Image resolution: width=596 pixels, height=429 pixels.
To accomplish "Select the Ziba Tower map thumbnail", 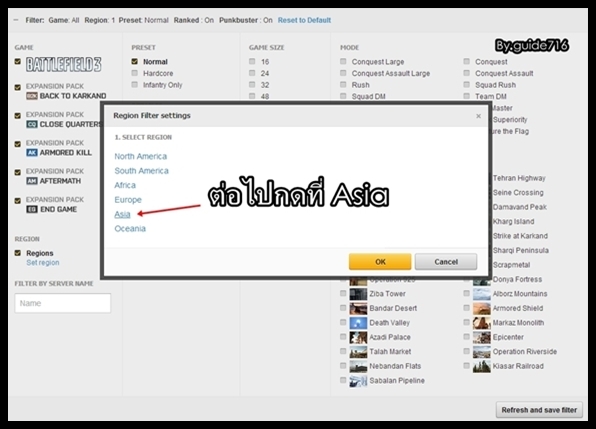I will pyautogui.click(x=358, y=294).
